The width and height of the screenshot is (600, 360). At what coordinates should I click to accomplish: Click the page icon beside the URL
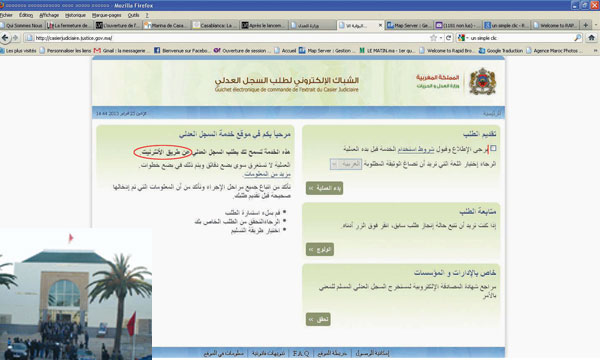pyautogui.click(x=29, y=38)
